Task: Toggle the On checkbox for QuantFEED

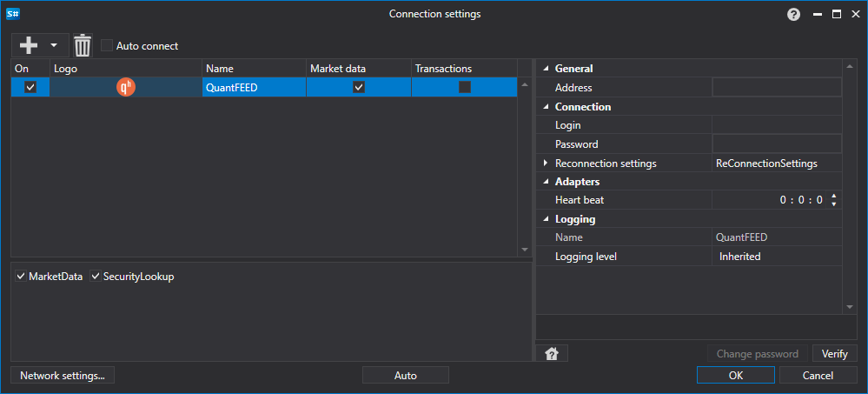Action: coord(30,87)
